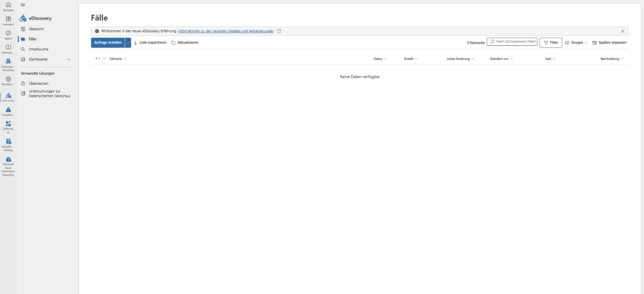Open DSPM für KI icon
The width and height of the screenshot is (644, 294).
tap(8, 125)
